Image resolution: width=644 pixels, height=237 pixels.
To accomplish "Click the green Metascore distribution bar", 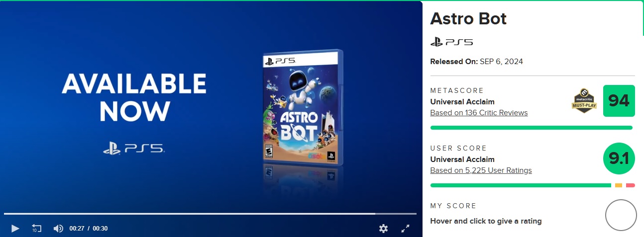I will tap(531, 128).
